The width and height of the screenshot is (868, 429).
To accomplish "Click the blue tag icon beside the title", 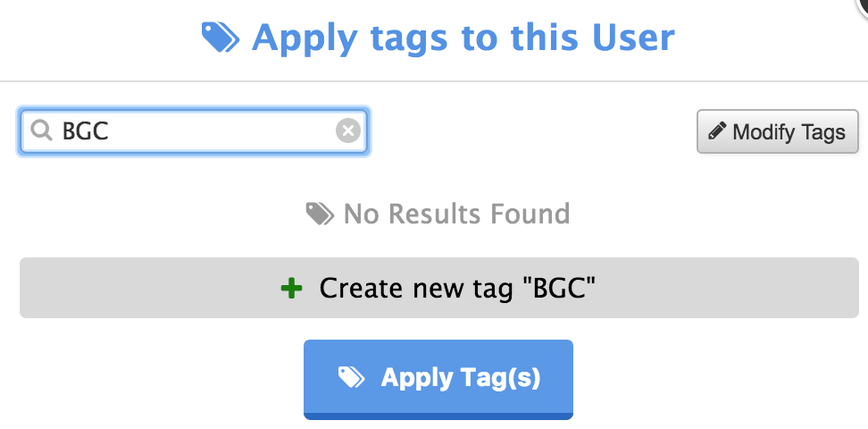I will point(221,38).
